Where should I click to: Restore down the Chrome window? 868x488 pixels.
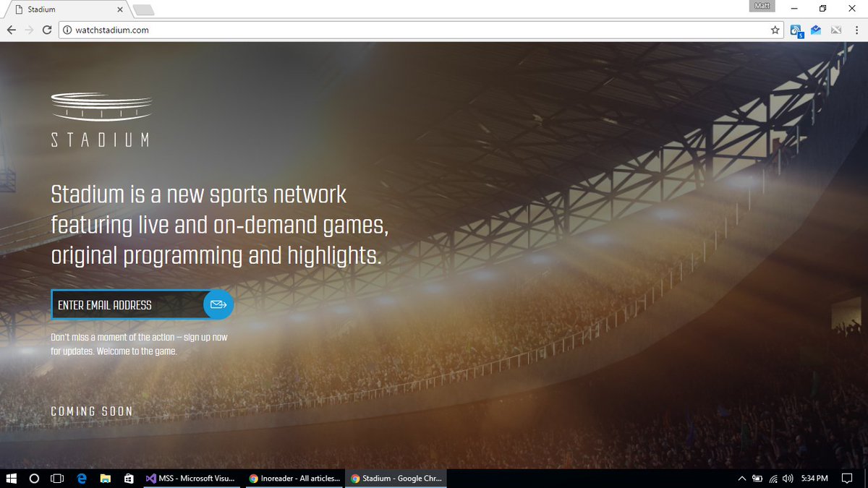click(x=823, y=9)
